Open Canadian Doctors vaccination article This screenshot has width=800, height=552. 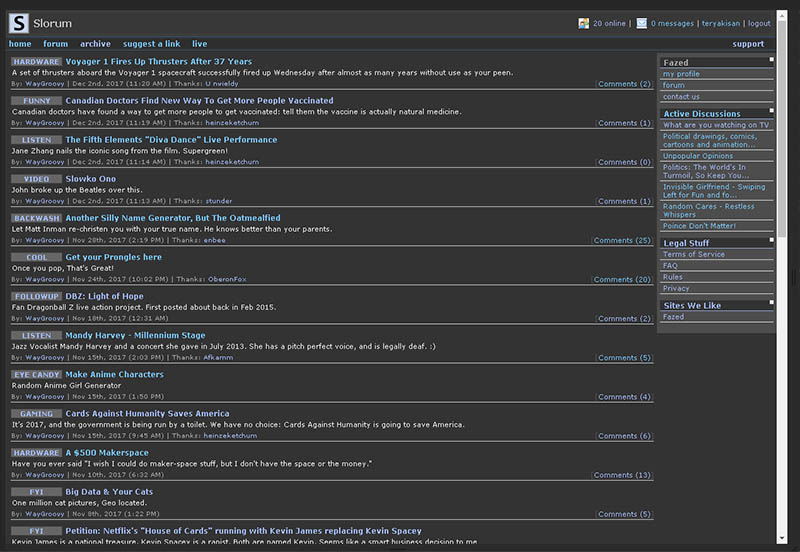(199, 101)
